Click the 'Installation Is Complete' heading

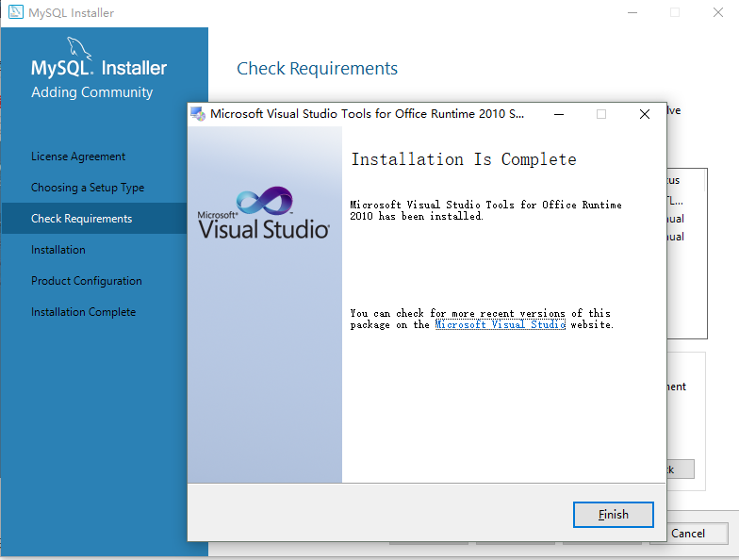(464, 159)
